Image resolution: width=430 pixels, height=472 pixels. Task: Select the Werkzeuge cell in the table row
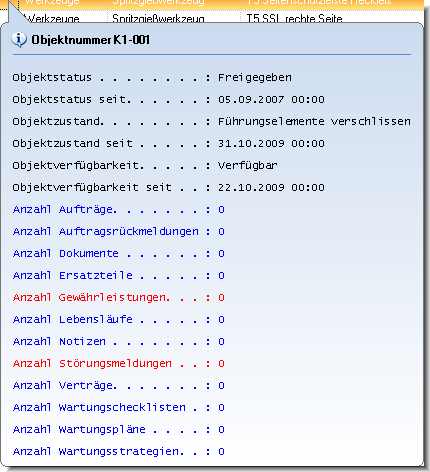coord(53,19)
